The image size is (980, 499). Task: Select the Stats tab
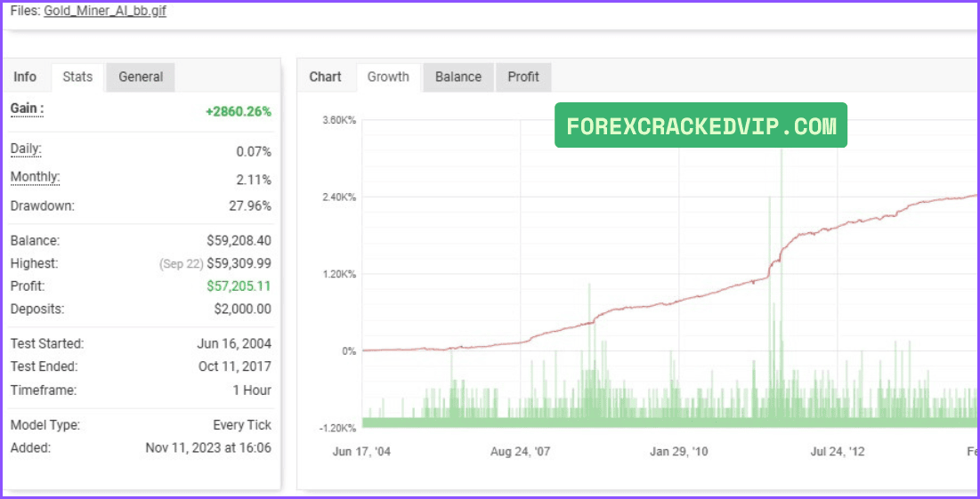(77, 76)
